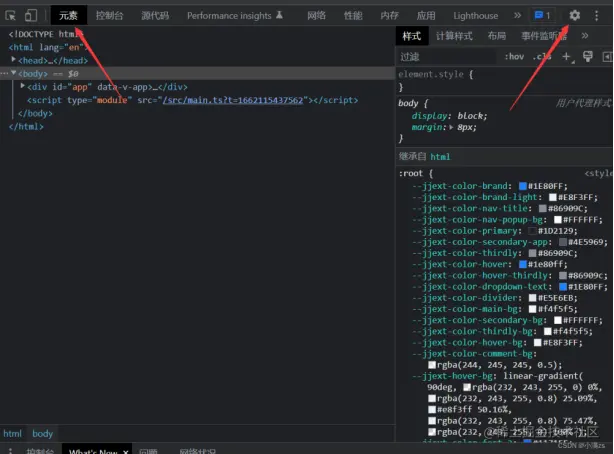Activate the inspect element picker icon
614x454 pixels.
10,16
